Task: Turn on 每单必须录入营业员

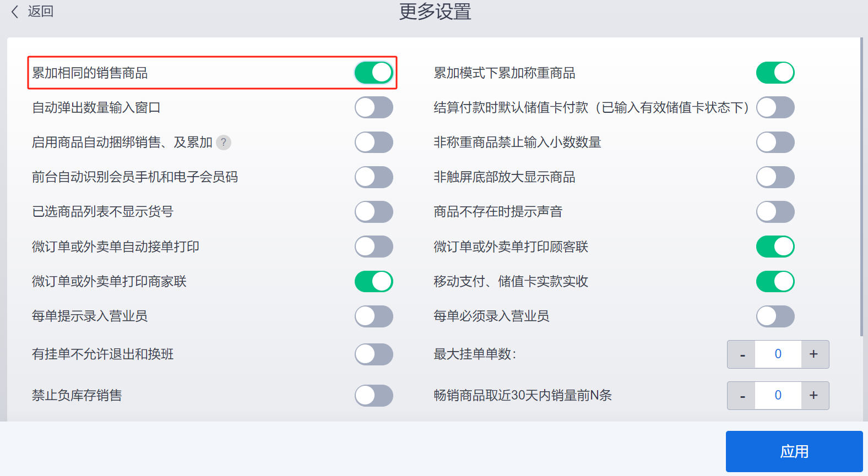Action: point(775,316)
